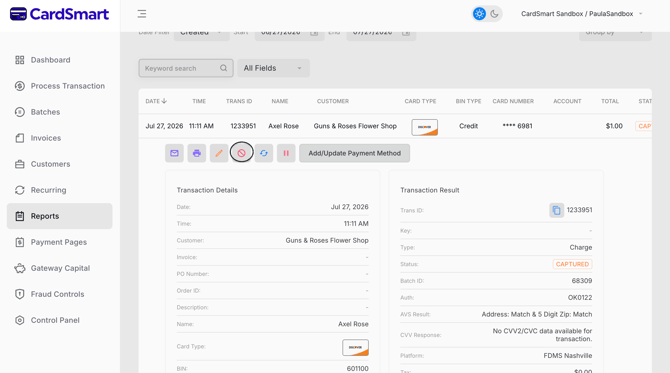
Task: Click the Dashboard grid icon
Action: click(x=20, y=60)
